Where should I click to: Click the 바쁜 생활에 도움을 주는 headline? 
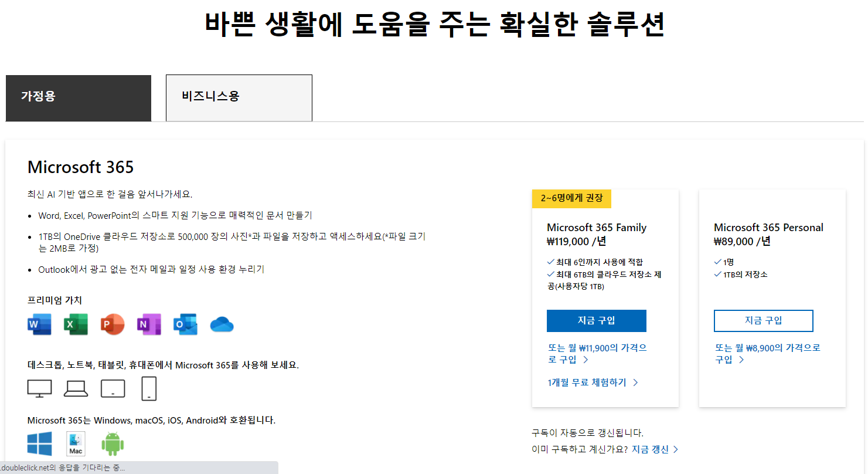point(434,24)
